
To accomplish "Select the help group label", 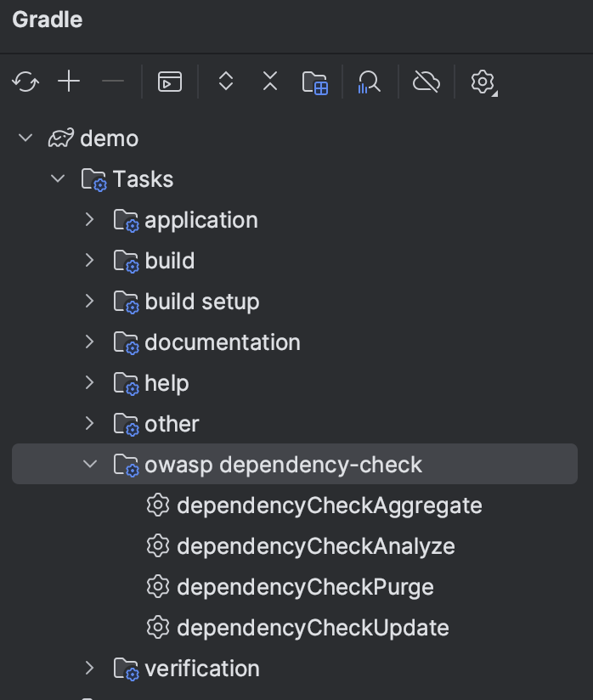I will point(167,383).
